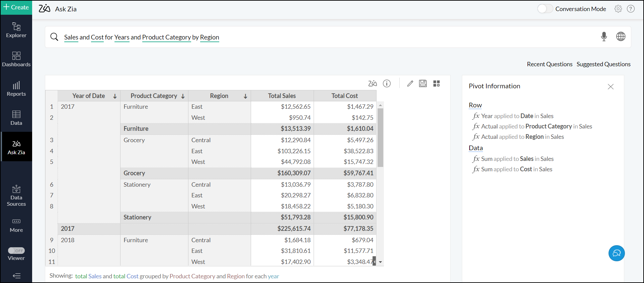This screenshot has width=644, height=283.
Task: Click Product Category column sort arrow
Action: click(x=183, y=96)
